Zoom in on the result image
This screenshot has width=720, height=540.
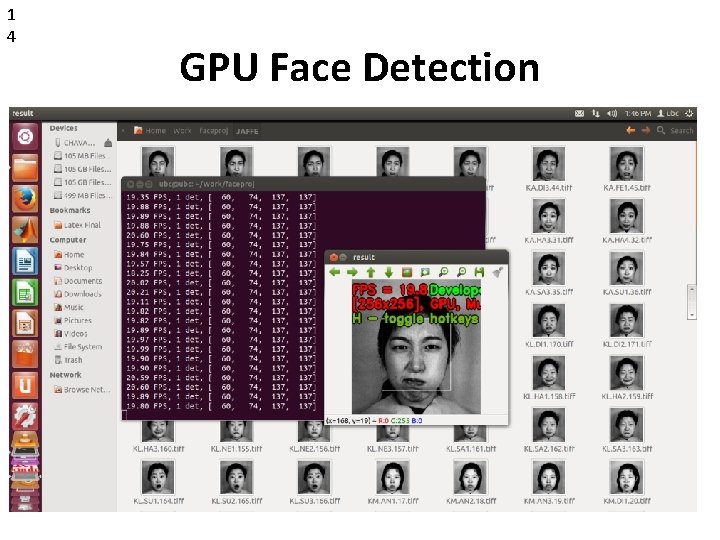click(x=443, y=272)
